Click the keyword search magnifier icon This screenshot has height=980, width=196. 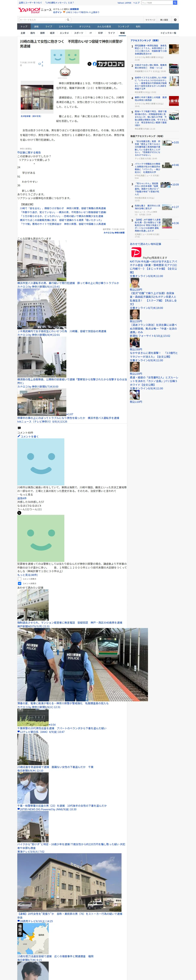(x=68, y=20)
